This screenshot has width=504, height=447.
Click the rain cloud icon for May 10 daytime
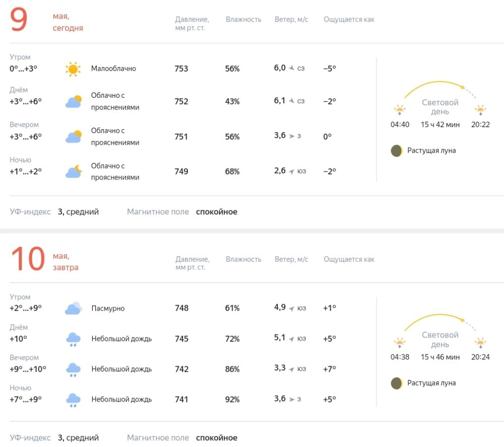[73, 339]
